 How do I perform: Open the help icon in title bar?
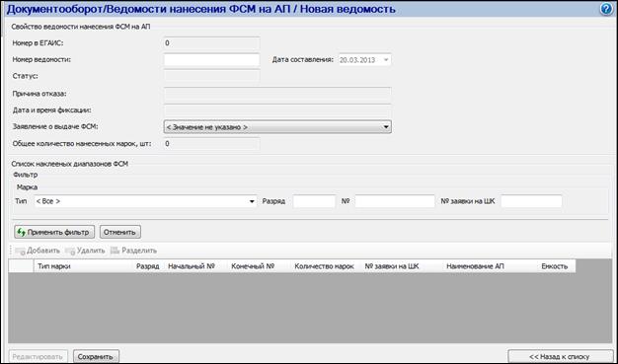click(607, 9)
